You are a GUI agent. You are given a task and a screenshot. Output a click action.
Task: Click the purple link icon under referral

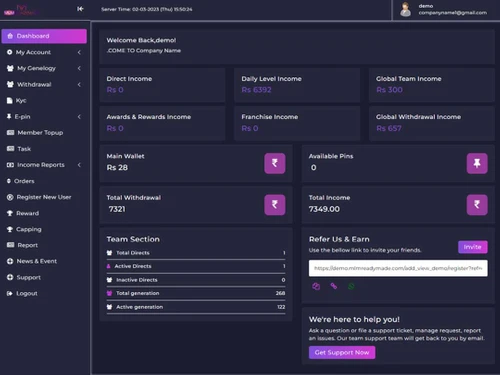[334, 286]
